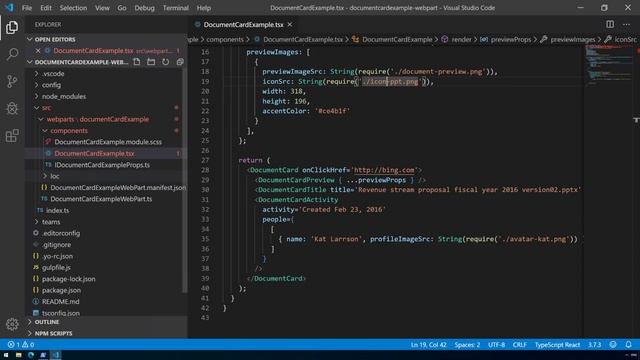Open the Help menu
The height and width of the screenshot is (360, 640).
(x=204, y=8)
